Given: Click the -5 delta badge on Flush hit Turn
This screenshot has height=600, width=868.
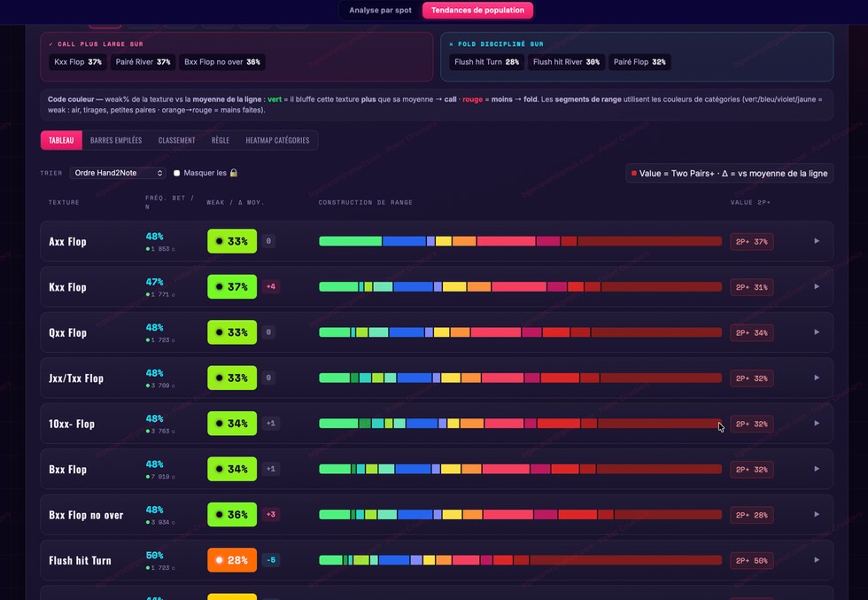Looking at the screenshot, I should 271,560.
